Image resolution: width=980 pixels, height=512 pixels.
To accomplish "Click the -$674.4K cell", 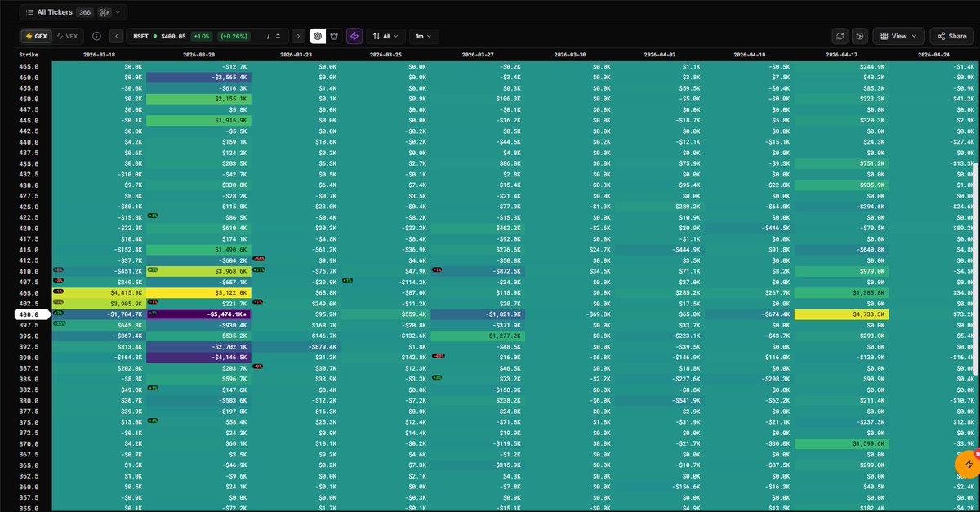I will tap(749, 313).
